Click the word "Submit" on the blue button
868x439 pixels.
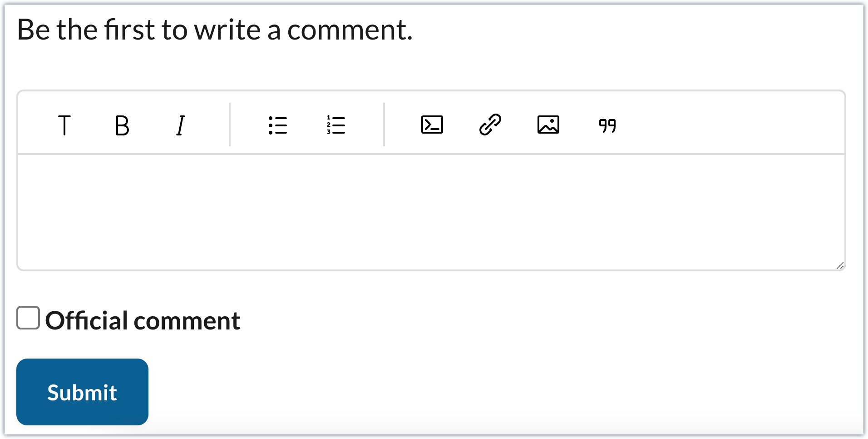tap(82, 393)
